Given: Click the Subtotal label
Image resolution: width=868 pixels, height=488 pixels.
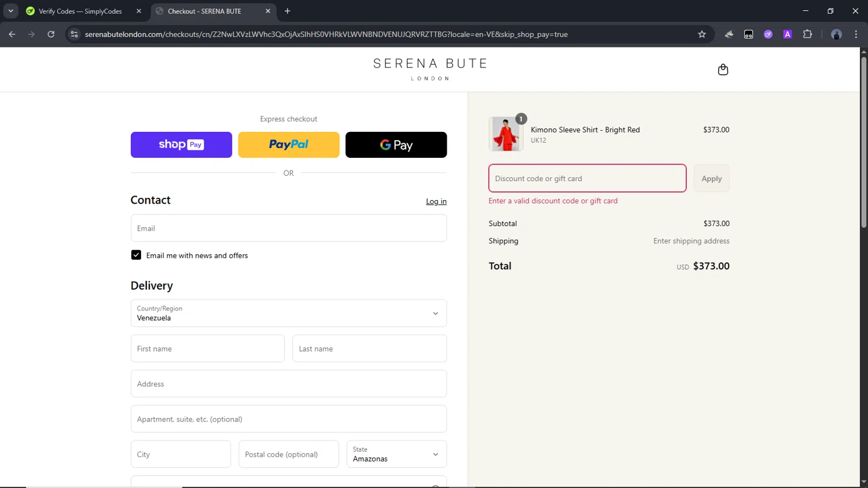Looking at the screenshot, I should (503, 223).
